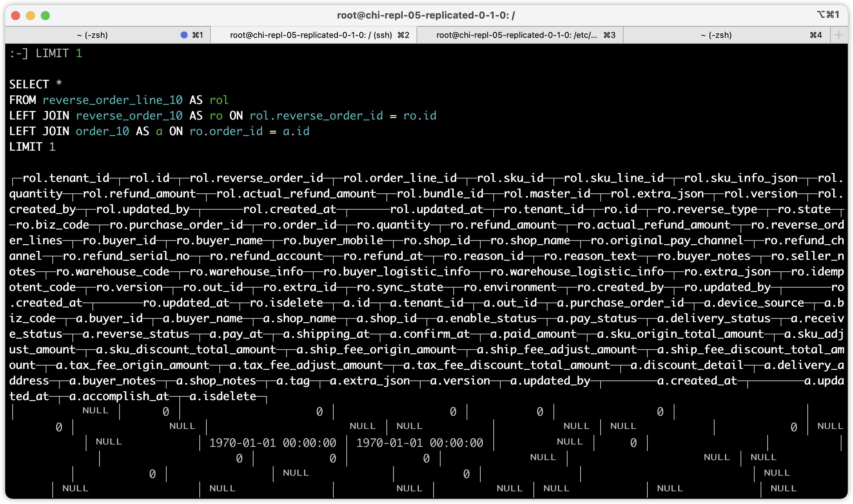Viewport: 853px width, 504px height.
Task: Switch to the ~ (-zsh) tab labeled ⌘4
Action: click(716, 35)
